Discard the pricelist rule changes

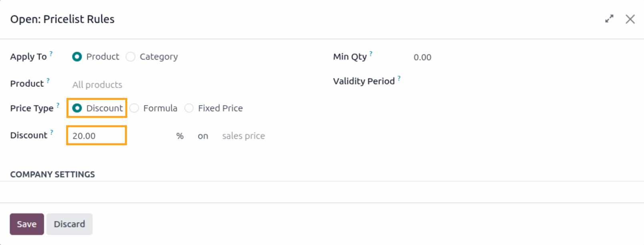69,224
